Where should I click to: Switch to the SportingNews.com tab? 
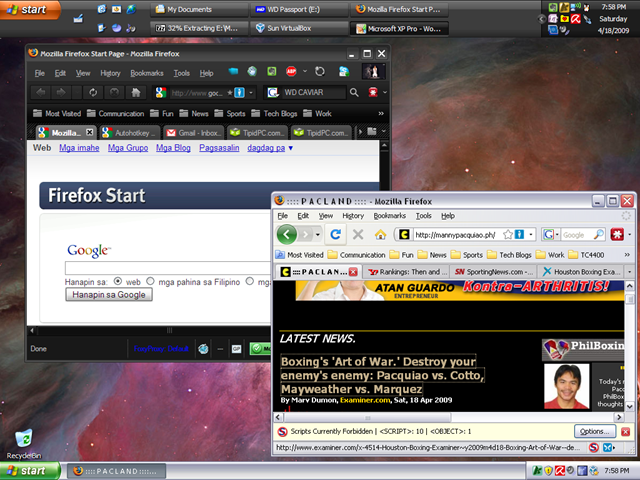494,272
